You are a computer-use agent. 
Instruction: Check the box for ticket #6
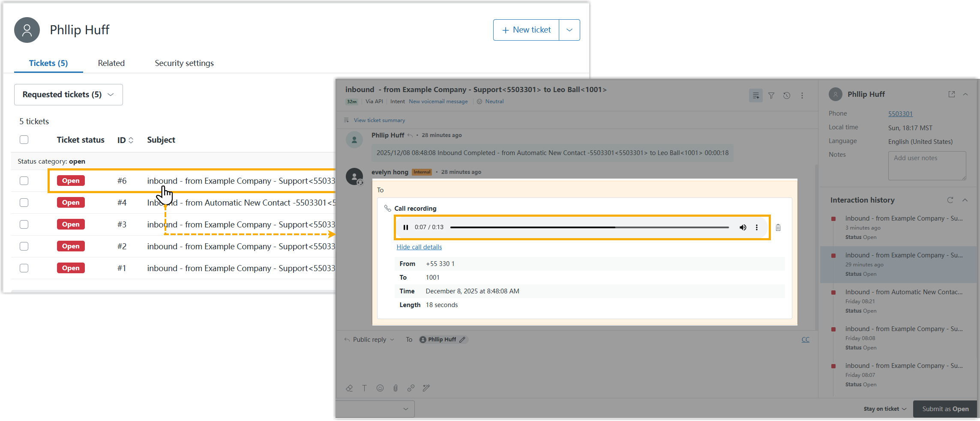tap(24, 181)
